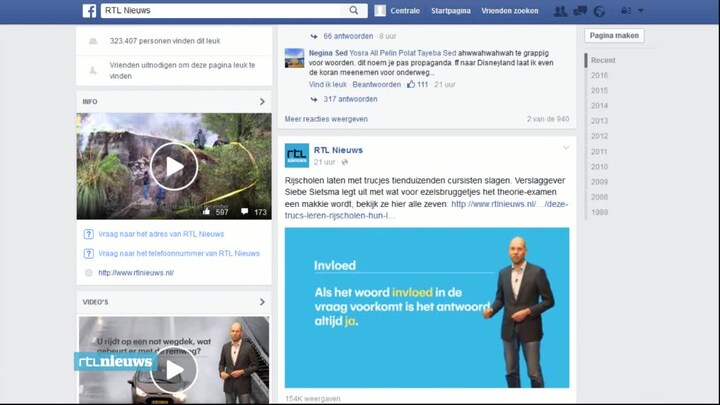Click the 173 comments bubble icon
The height and width of the screenshot is (405, 720).
244,212
